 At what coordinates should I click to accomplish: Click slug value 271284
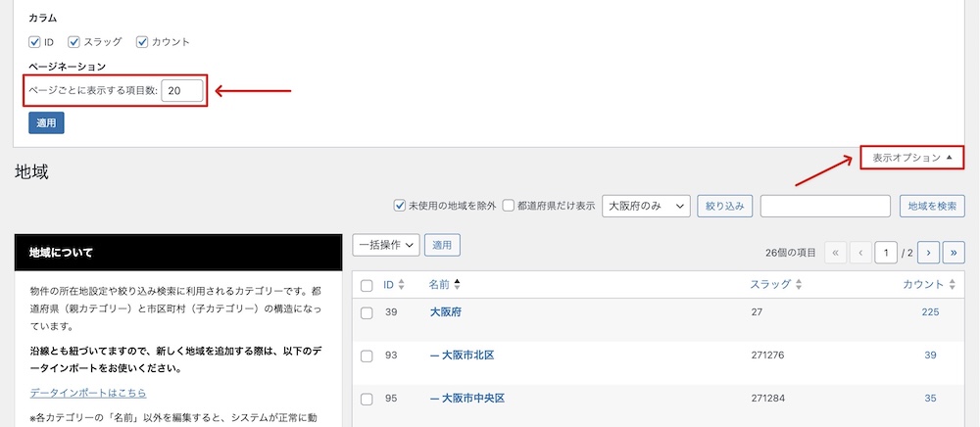tap(767, 399)
